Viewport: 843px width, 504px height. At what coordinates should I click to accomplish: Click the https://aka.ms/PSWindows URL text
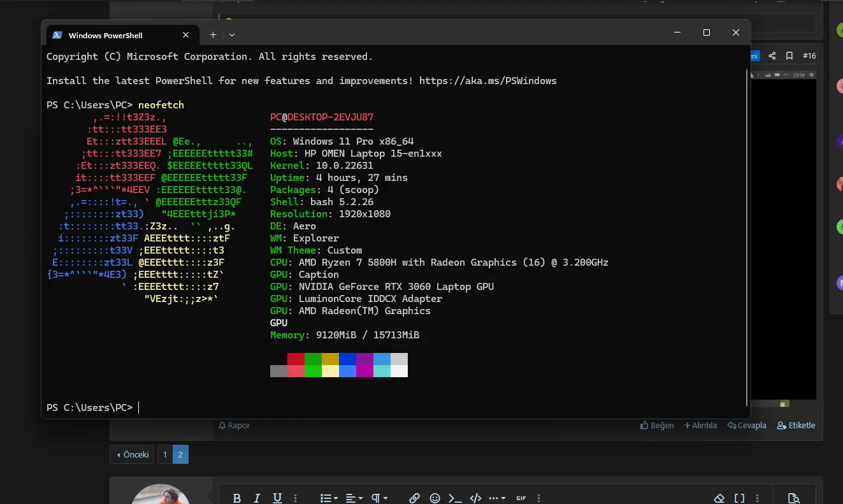(x=488, y=81)
